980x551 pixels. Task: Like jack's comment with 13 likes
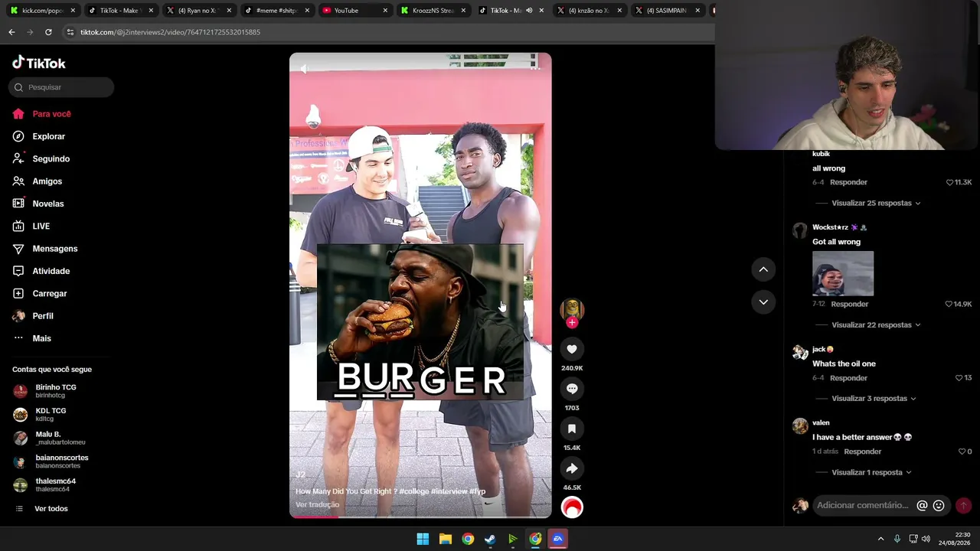[x=959, y=378]
